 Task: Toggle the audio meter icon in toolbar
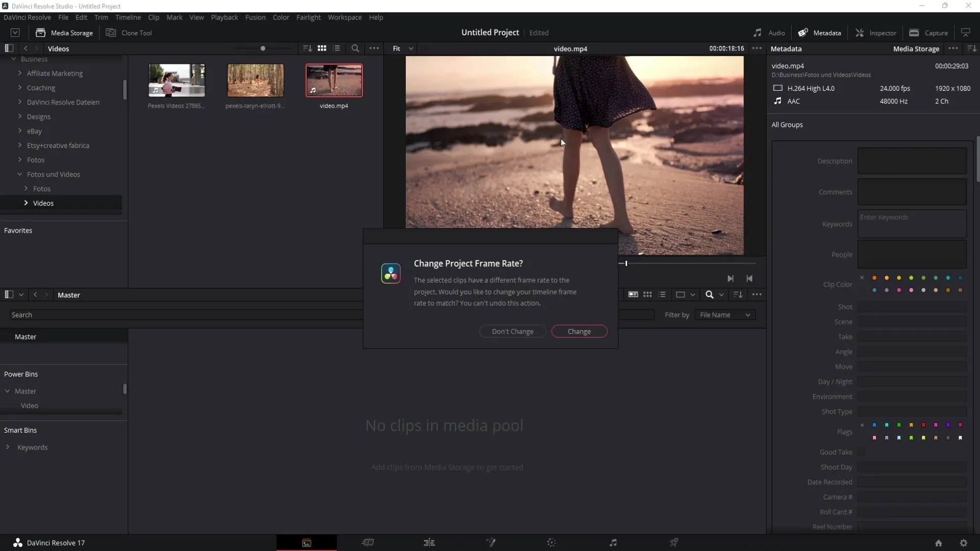[757, 33]
